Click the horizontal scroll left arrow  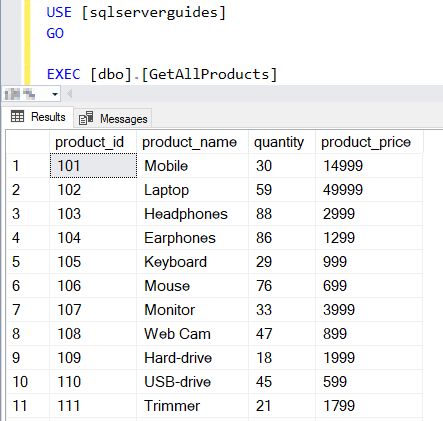pos(70,94)
